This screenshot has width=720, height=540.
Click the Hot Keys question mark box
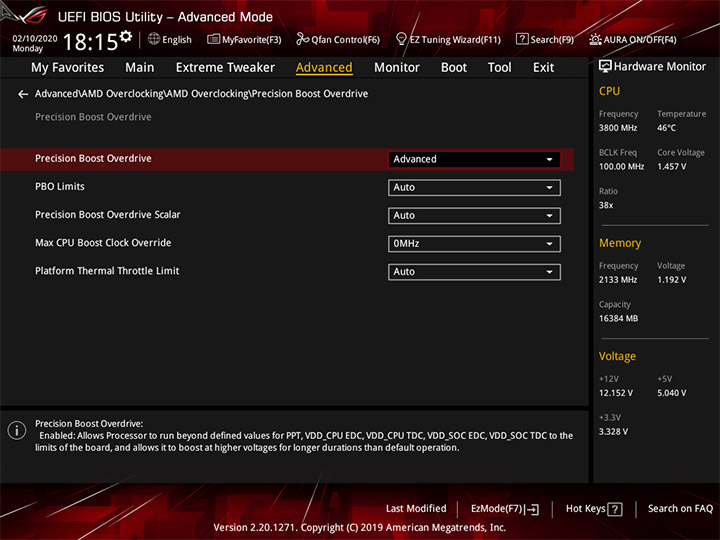click(615, 509)
